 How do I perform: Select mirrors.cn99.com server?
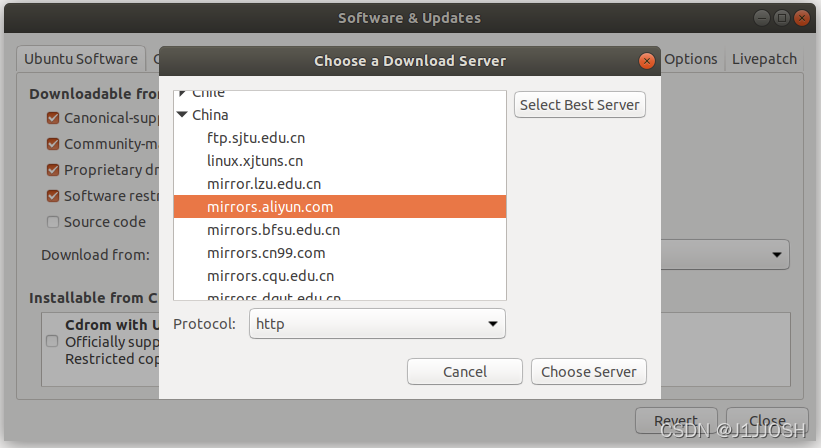(x=340, y=253)
